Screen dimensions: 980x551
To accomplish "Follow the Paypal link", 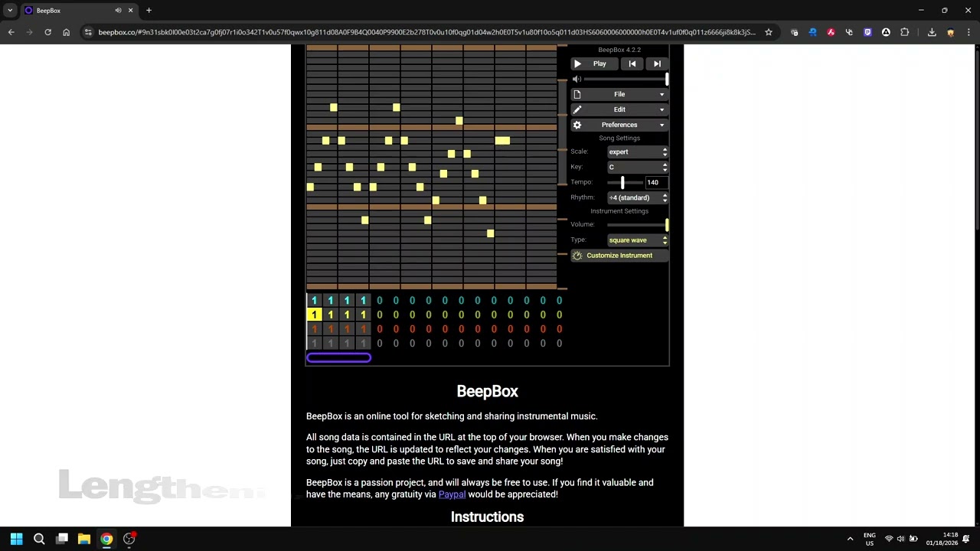I will [x=452, y=494].
